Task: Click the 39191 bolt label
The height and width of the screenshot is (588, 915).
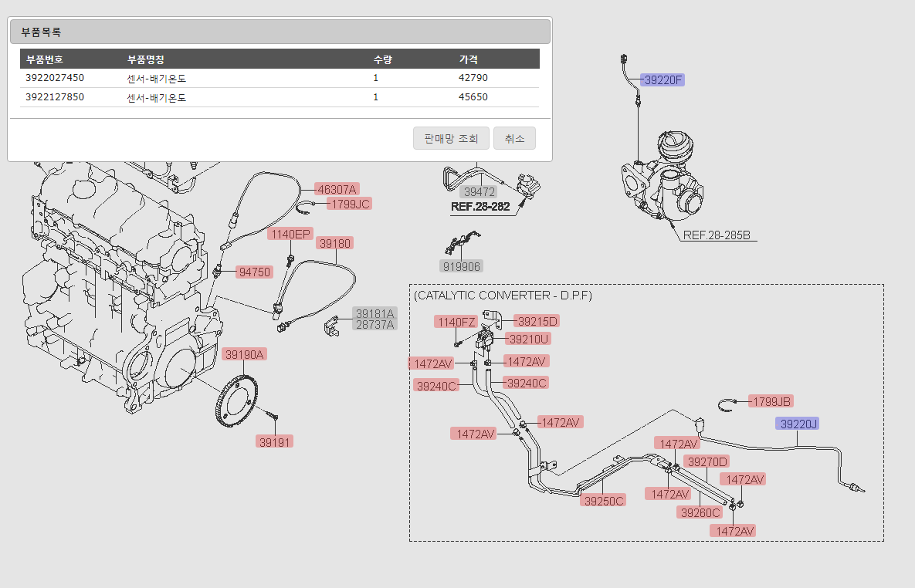Action: 276,441
